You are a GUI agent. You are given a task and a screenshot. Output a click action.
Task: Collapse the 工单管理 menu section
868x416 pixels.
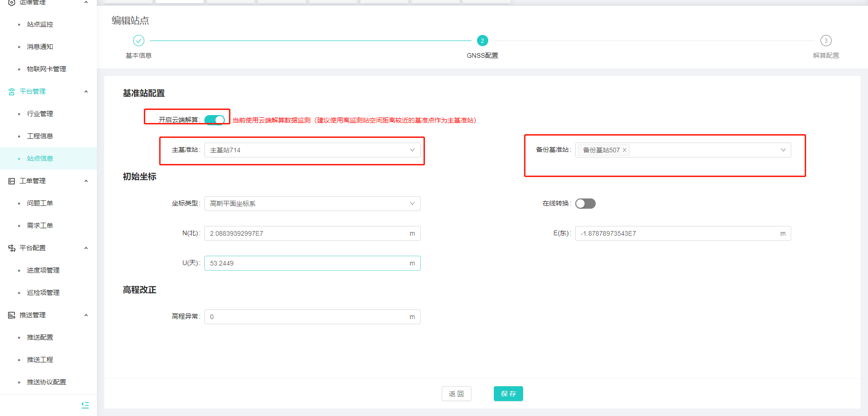(86, 181)
